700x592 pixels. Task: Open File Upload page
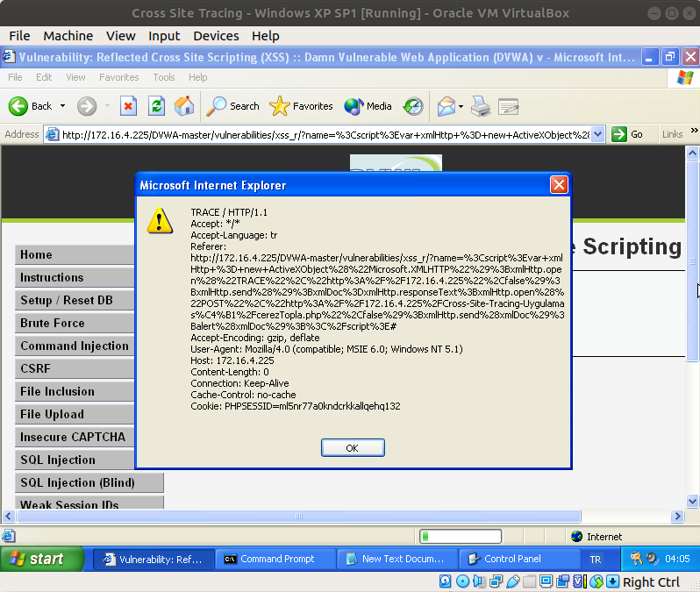pos(75,414)
